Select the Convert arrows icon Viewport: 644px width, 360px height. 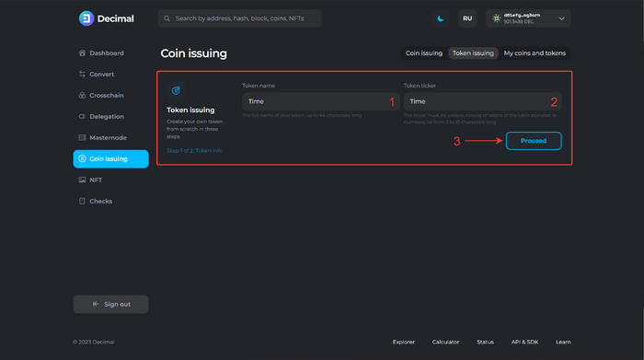pyautogui.click(x=82, y=74)
